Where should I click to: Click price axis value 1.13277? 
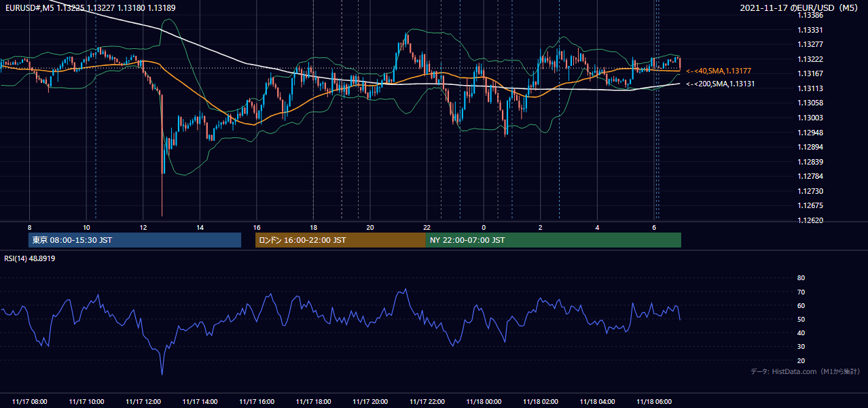coord(810,44)
